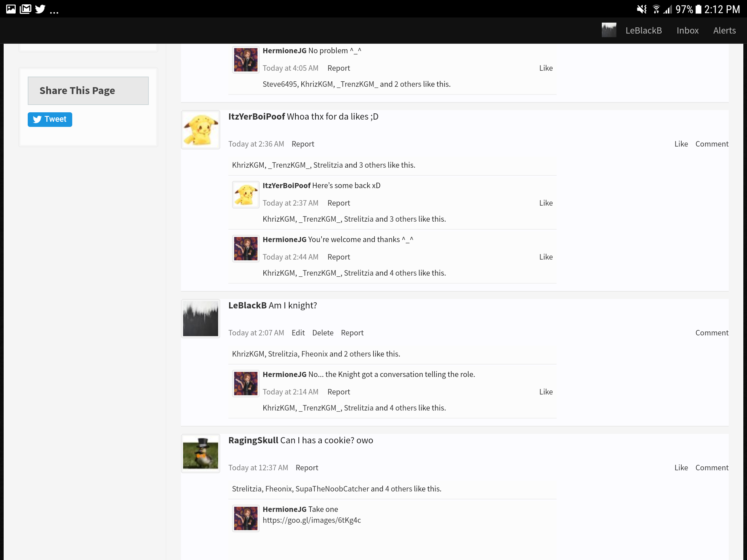This screenshot has height=560, width=747.
Task: Report the 'No problem ^_^' comment
Action: pyautogui.click(x=338, y=68)
